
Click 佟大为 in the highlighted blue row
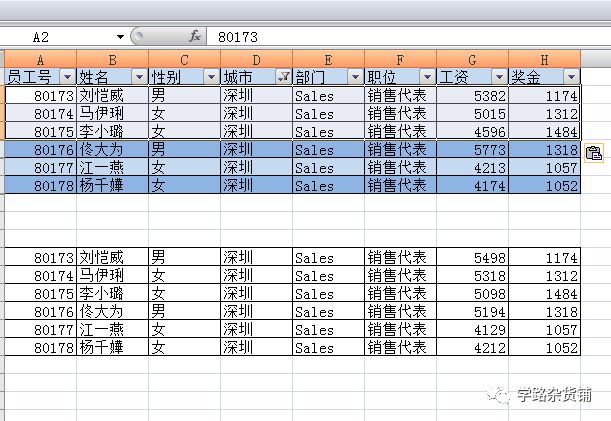(101, 149)
